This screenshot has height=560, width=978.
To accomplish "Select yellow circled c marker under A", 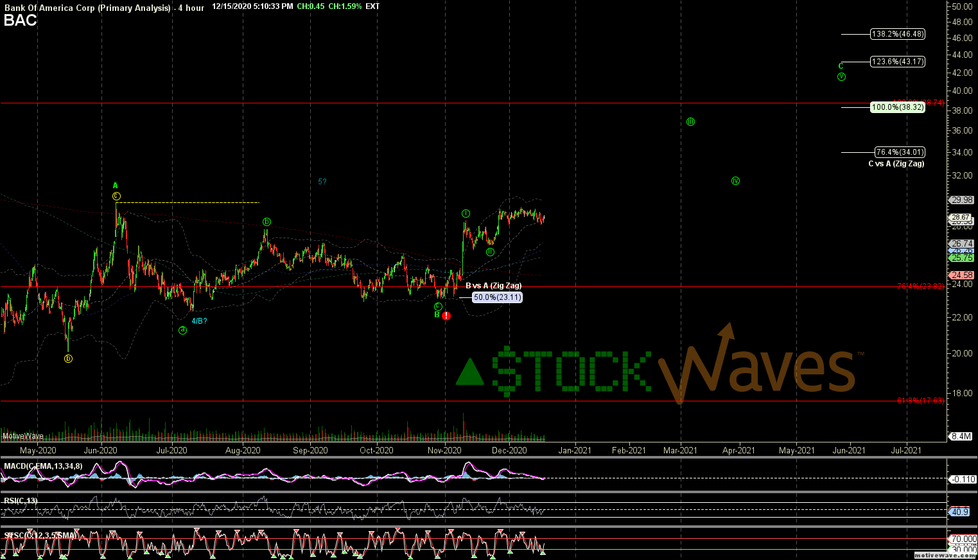I will tap(116, 197).
